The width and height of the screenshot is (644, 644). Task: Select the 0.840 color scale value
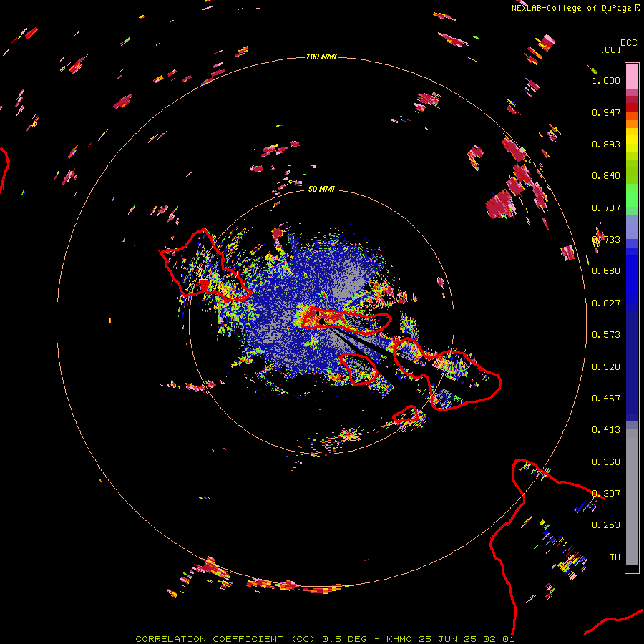tap(606, 176)
